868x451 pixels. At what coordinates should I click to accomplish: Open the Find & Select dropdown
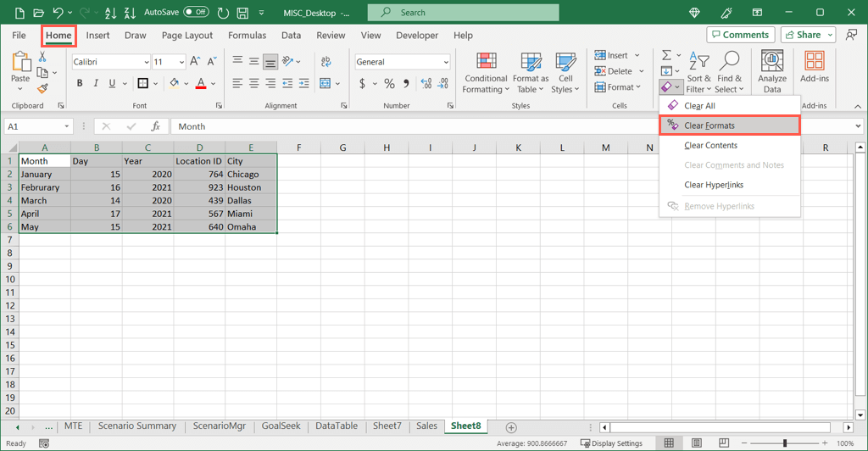point(729,73)
